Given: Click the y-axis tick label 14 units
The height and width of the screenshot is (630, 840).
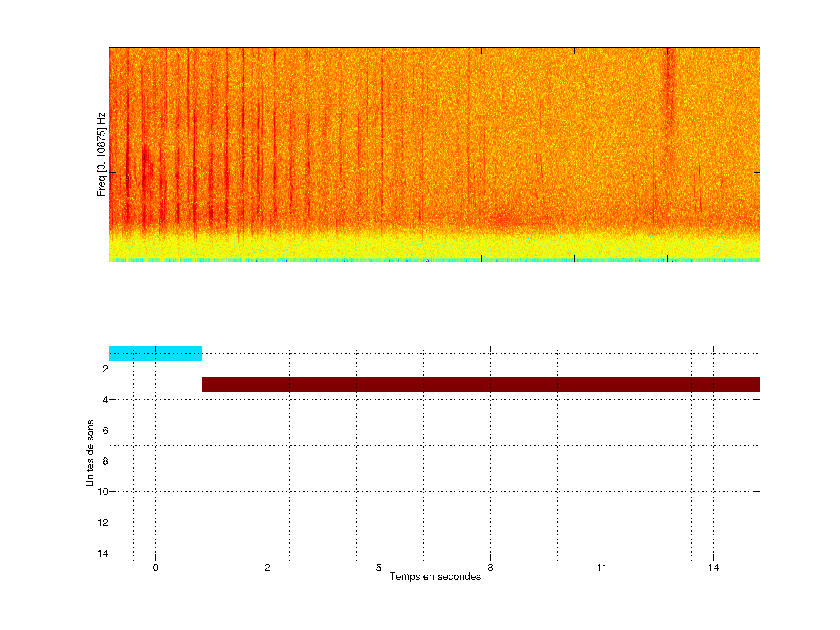Looking at the screenshot, I should [103, 553].
